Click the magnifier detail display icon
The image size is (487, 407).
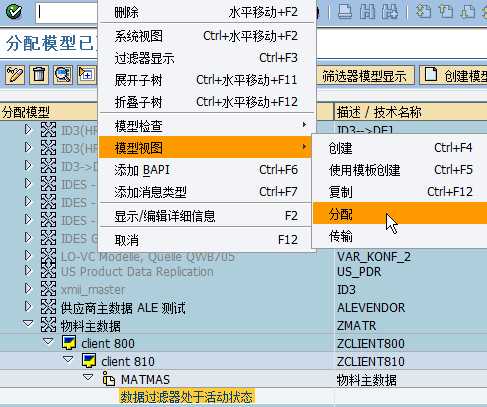coord(63,75)
